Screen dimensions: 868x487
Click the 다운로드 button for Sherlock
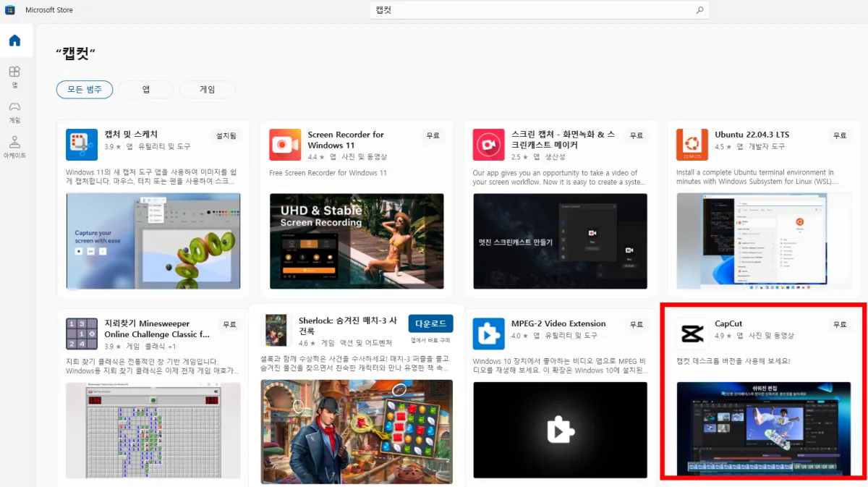(430, 323)
